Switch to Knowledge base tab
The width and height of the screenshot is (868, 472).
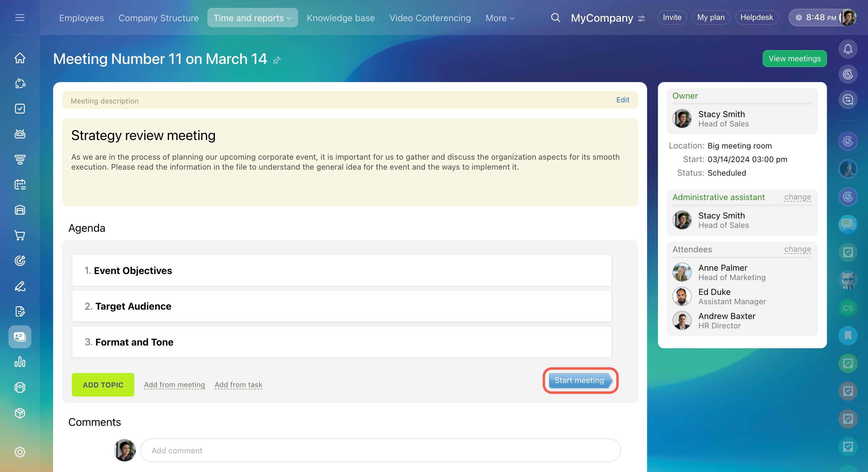coord(340,18)
